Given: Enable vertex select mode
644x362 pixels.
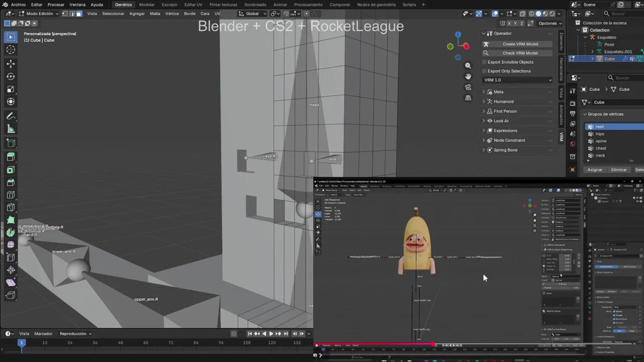Looking at the screenshot, I should tap(65, 14).
